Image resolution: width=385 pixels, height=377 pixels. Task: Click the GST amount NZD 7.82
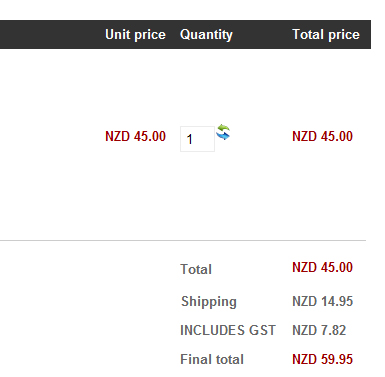tap(319, 330)
